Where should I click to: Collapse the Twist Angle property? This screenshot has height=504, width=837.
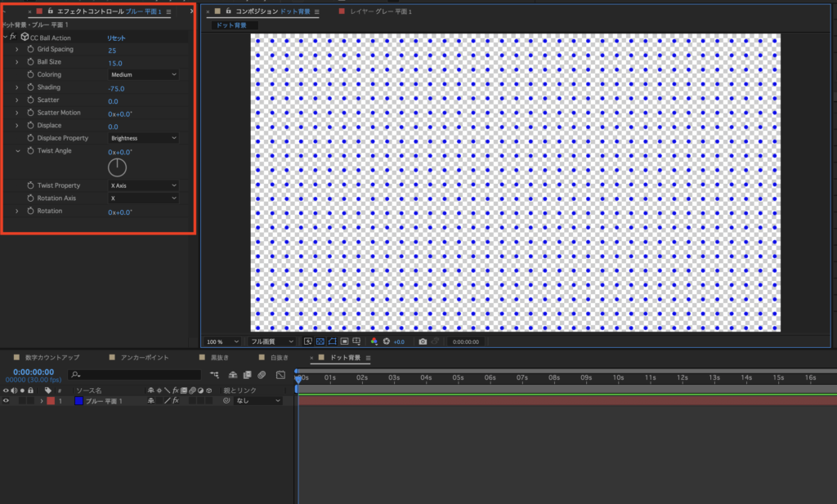17,151
